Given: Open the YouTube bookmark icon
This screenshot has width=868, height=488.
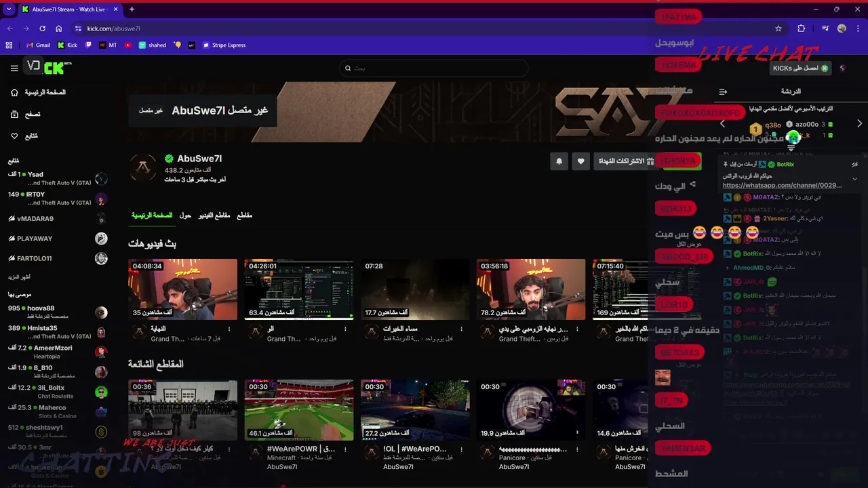Looking at the screenshot, I should point(128,45).
